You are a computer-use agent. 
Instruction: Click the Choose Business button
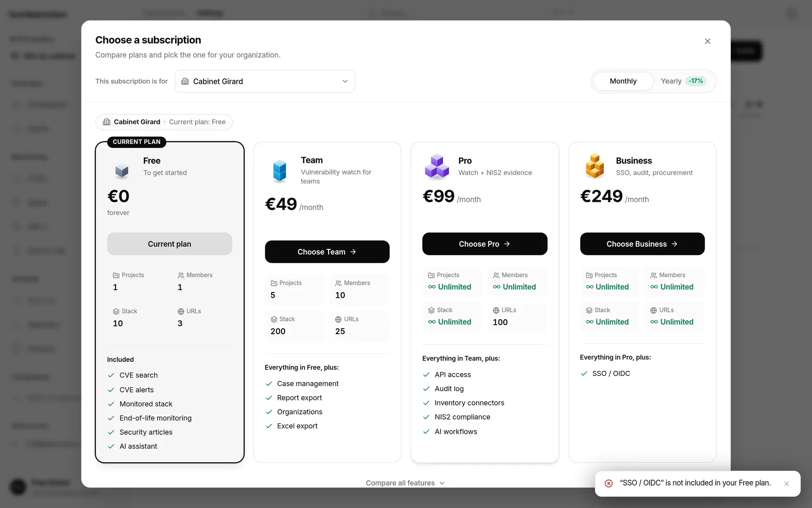coord(642,244)
